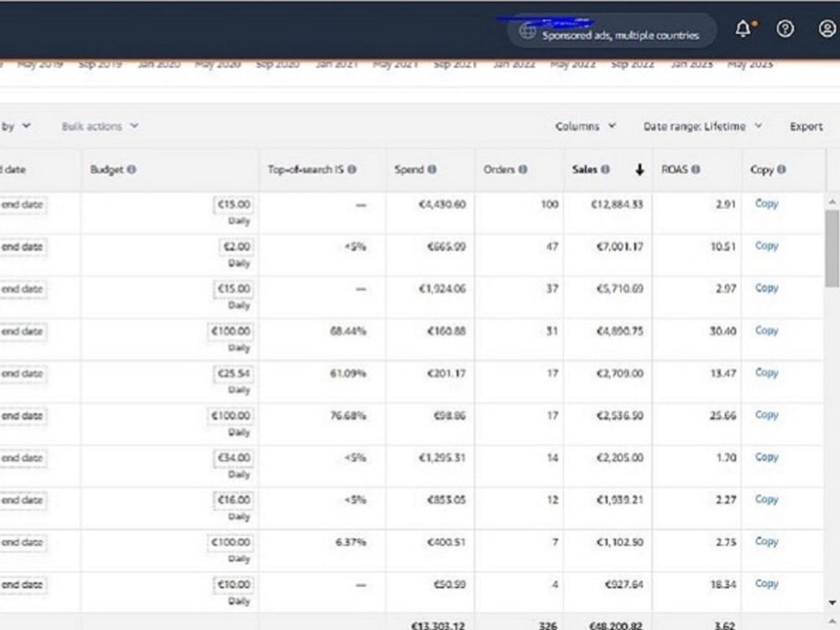Edit the €100.00 budget of the 7-orders campaign

tap(231, 542)
